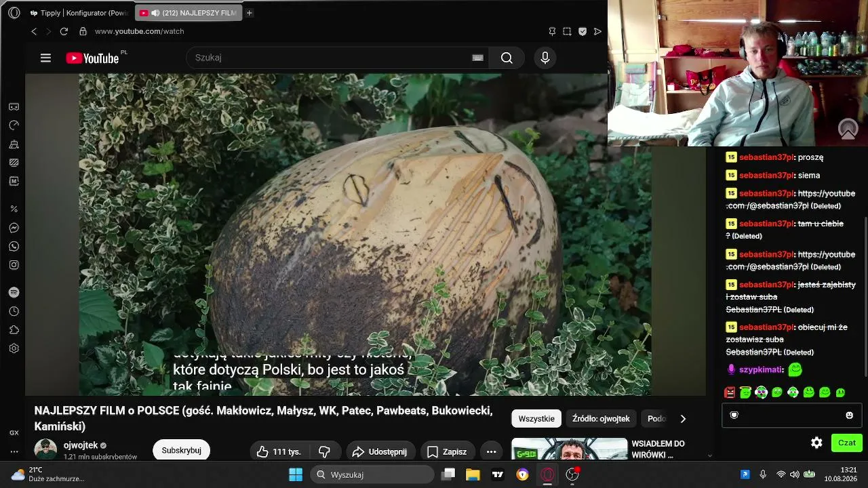Open WhatsApp in the Opera sidebar
This screenshot has width=868, height=488.
pos(14,247)
